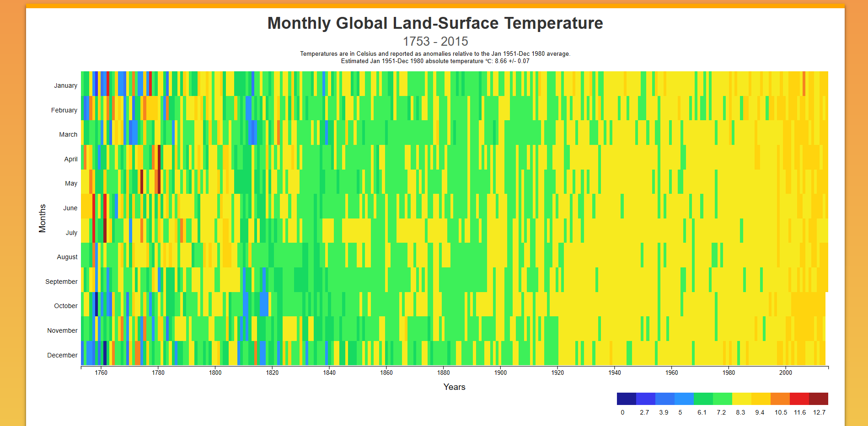The image size is (868, 426).
Task: Click the 1940 tick label on year axis
Action: pyautogui.click(x=615, y=373)
